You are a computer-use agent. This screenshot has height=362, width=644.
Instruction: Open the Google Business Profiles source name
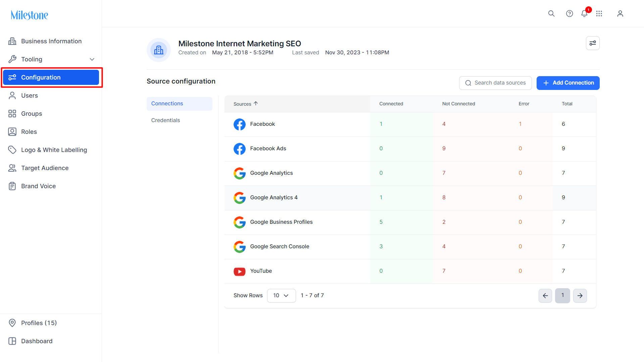point(281,222)
